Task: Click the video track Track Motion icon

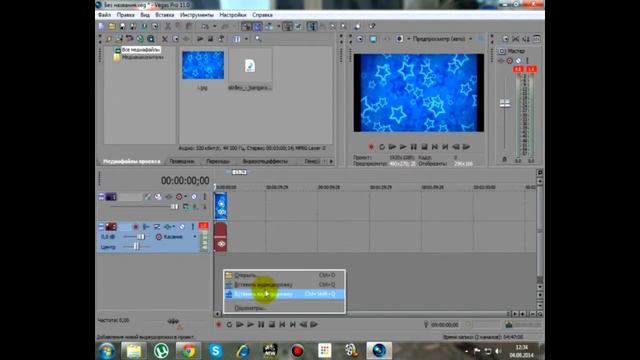Action: [158, 197]
